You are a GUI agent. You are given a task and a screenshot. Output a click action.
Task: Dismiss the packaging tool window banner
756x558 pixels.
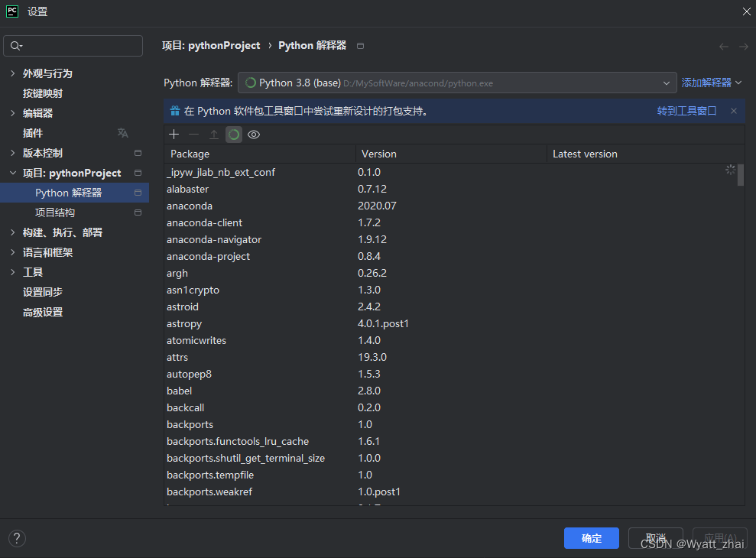[734, 111]
